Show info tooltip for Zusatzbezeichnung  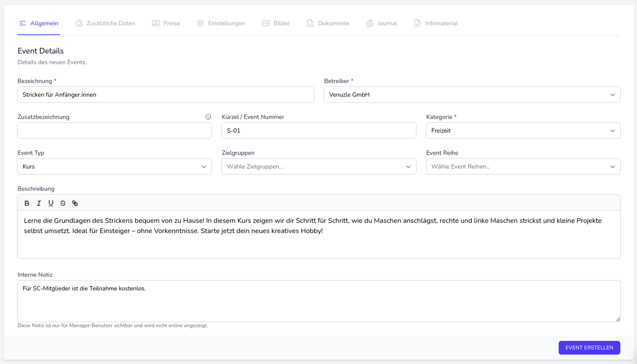[208, 117]
